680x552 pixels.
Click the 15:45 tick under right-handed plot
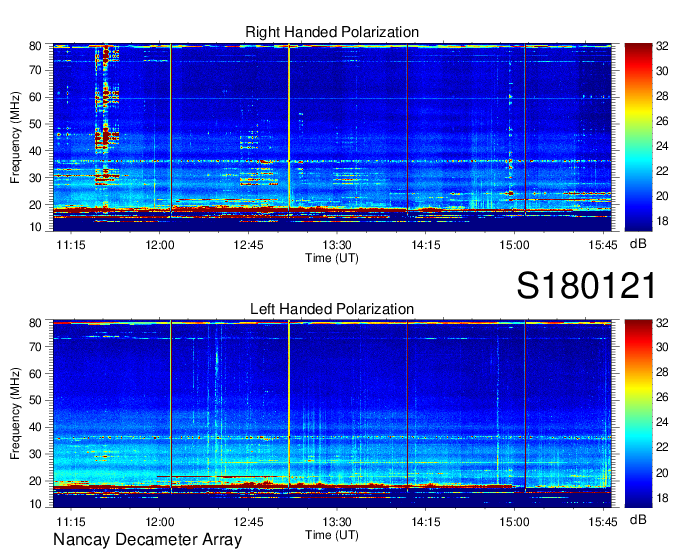(603, 245)
